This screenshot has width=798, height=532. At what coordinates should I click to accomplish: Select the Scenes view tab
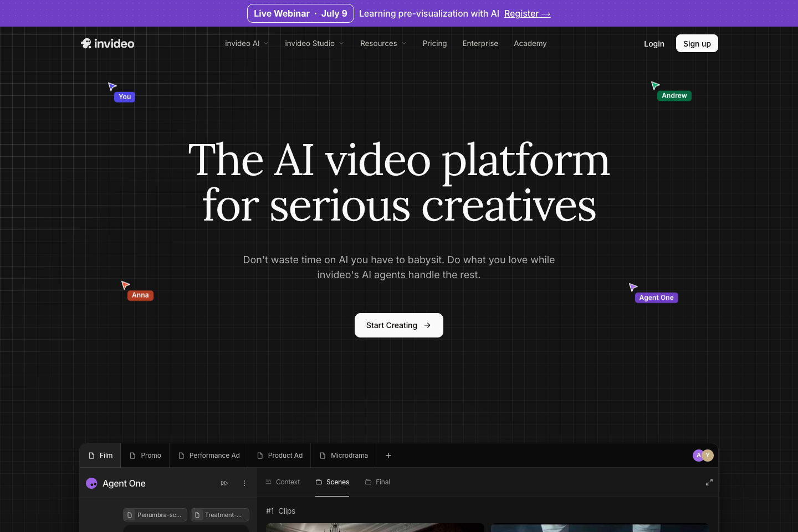coord(332,482)
